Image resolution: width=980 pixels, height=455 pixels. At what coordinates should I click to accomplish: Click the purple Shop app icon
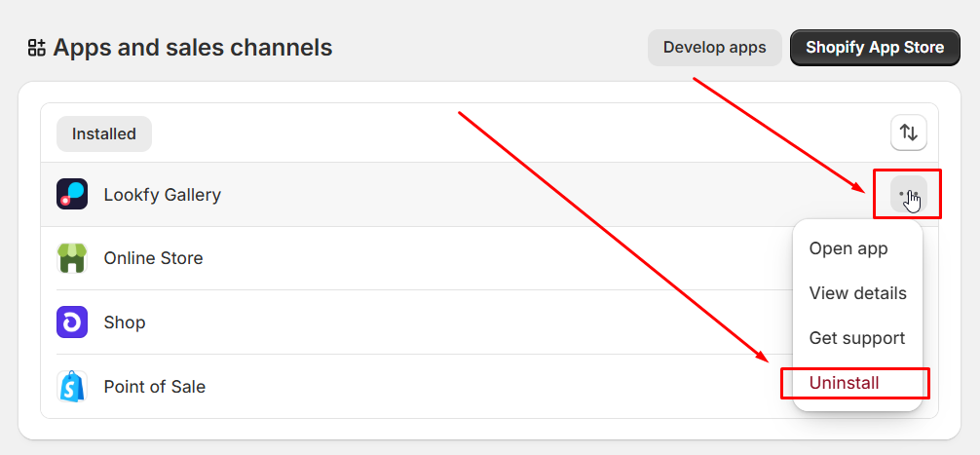point(72,322)
